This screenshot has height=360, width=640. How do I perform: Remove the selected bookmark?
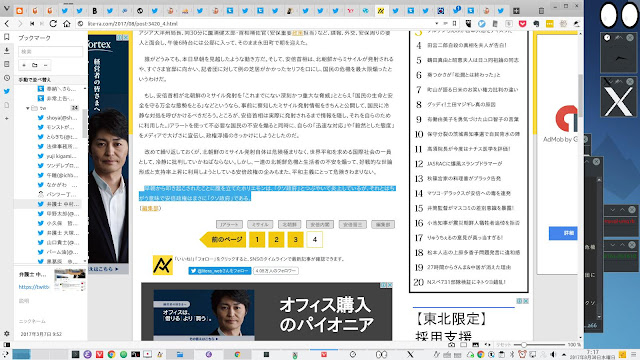click(x=45, y=65)
